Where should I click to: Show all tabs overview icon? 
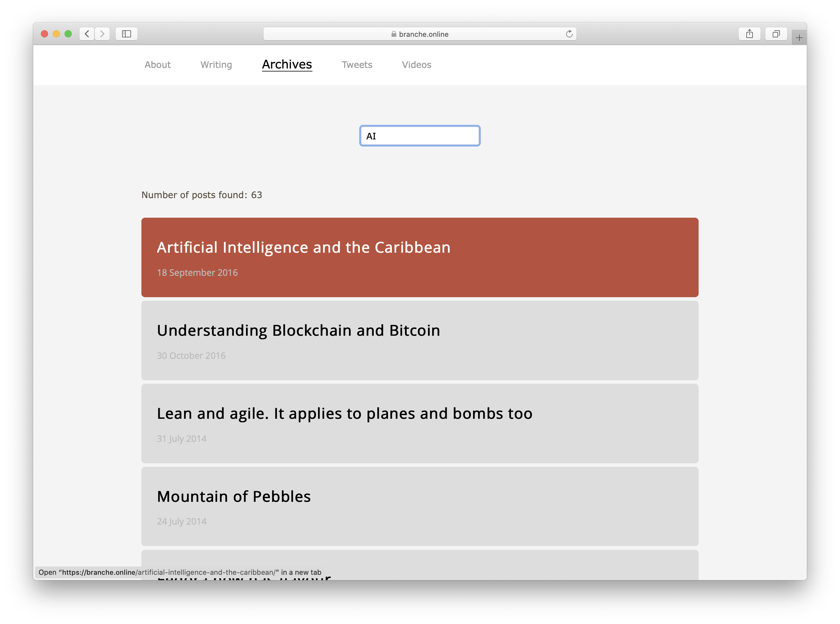[776, 34]
